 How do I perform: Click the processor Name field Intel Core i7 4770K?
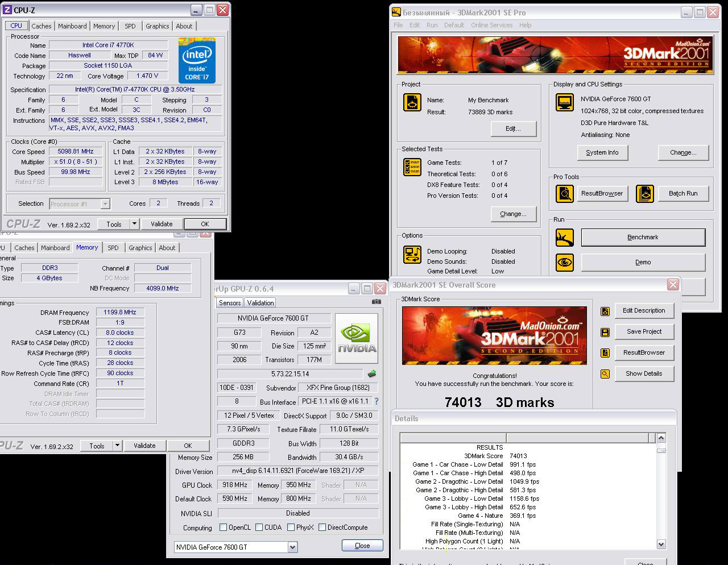pos(109,45)
